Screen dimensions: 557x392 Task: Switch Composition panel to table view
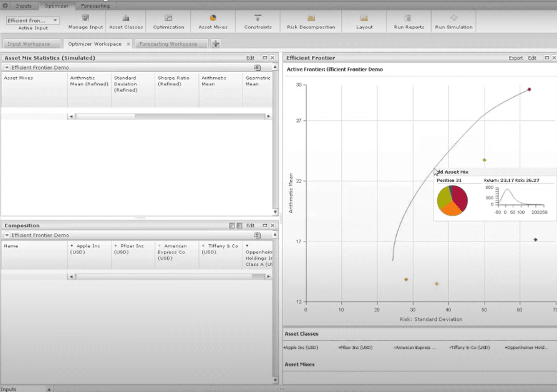point(239,225)
